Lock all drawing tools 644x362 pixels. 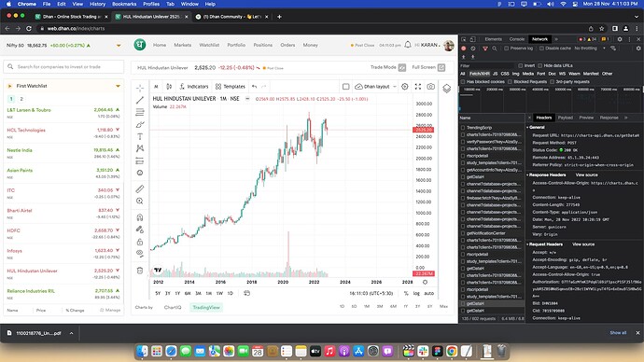click(140, 242)
